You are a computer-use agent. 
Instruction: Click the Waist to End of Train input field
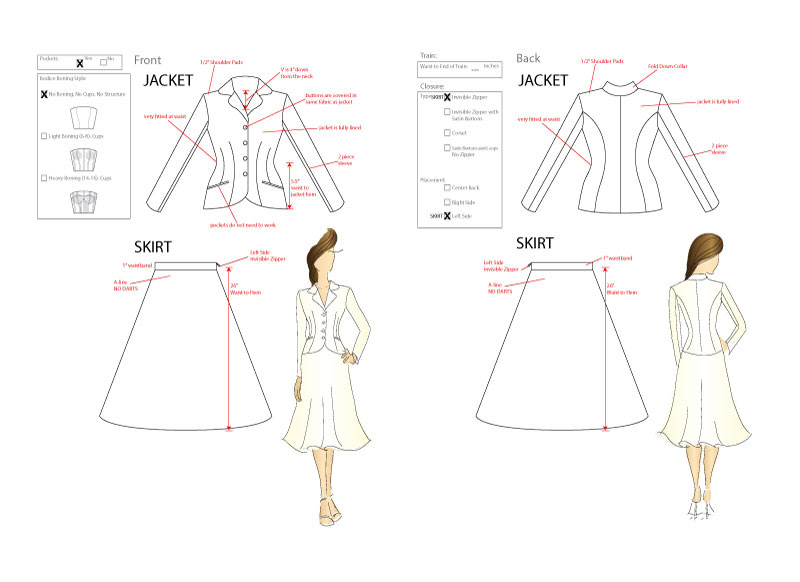[459, 69]
